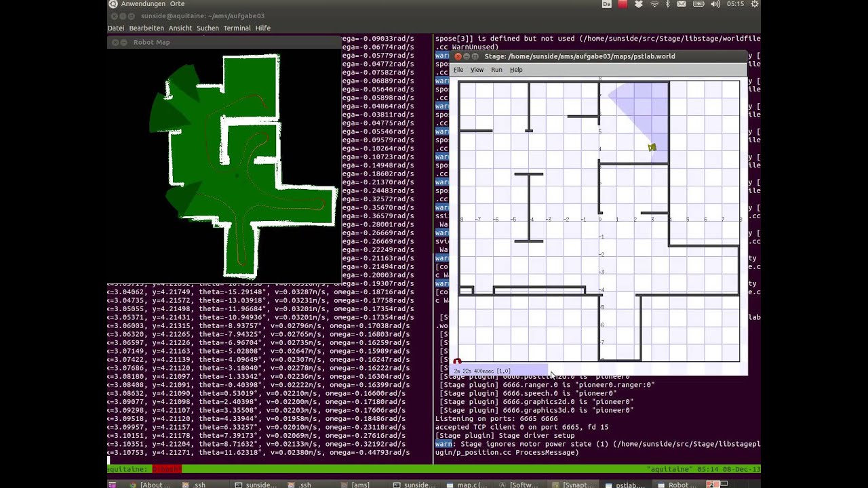Open the Anwendungen menu in top panel
The width and height of the screenshot is (868, 488).
(143, 4)
